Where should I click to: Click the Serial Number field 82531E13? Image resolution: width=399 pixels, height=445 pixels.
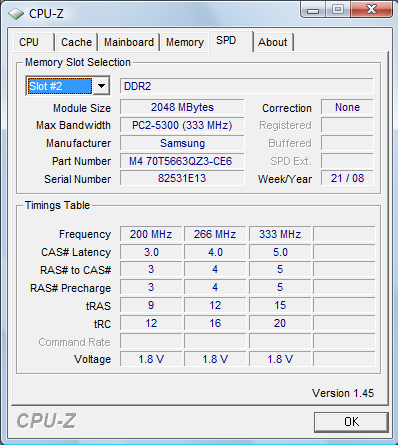[182, 178]
